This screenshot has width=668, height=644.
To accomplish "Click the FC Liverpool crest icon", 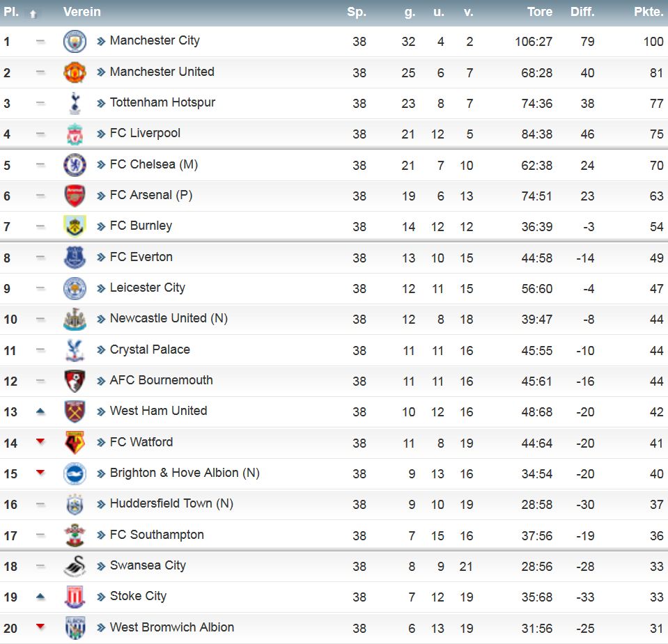I will pos(75,134).
